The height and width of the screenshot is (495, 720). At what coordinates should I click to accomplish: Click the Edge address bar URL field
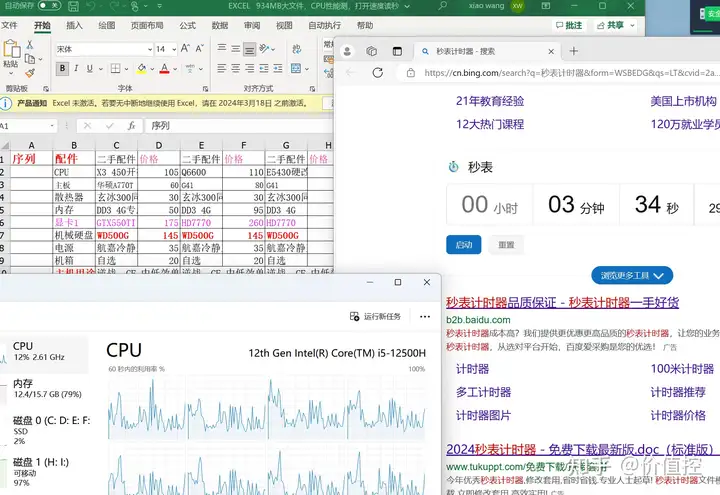[x=569, y=73]
